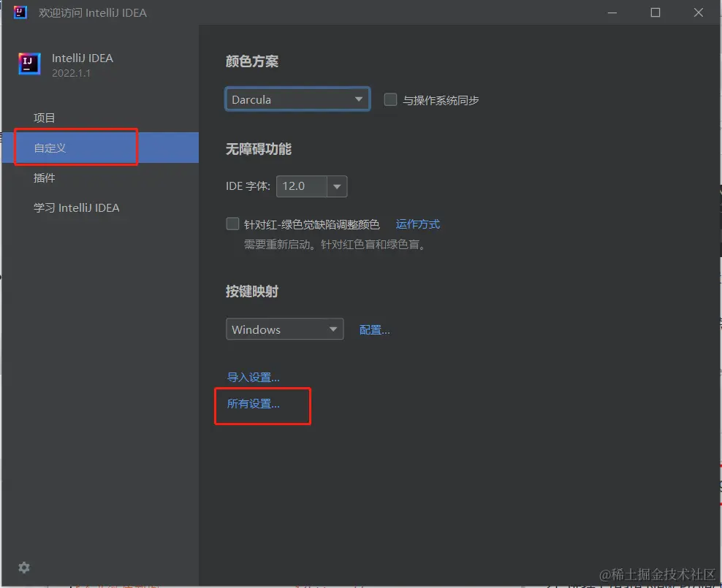Click the 颜色方案 heading
Image resolution: width=722 pixels, height=588 pixels.
(x=252, y=61)
